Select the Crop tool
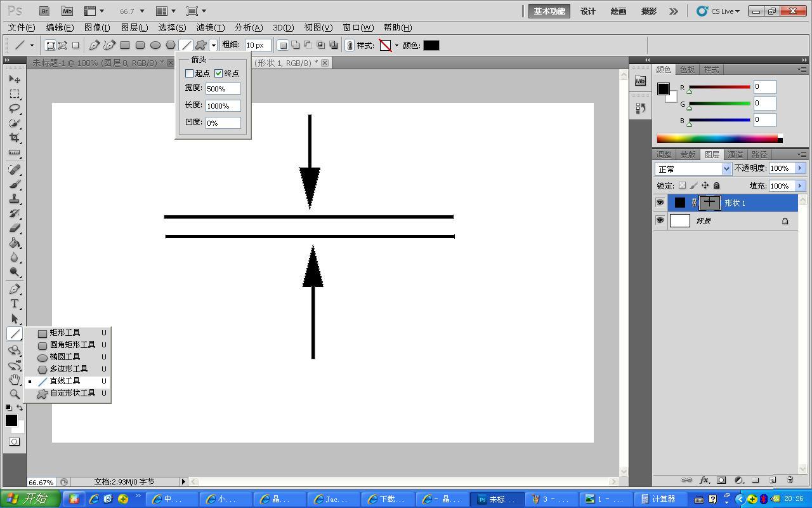This screenshot has height=508, width=812. 15,138
